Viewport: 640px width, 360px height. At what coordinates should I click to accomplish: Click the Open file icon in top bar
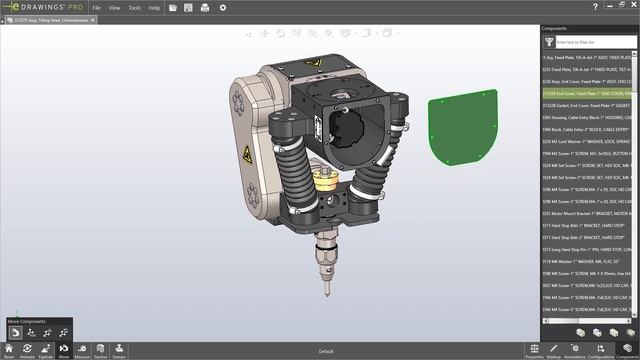pyautogui.click(x=173, y=7)
